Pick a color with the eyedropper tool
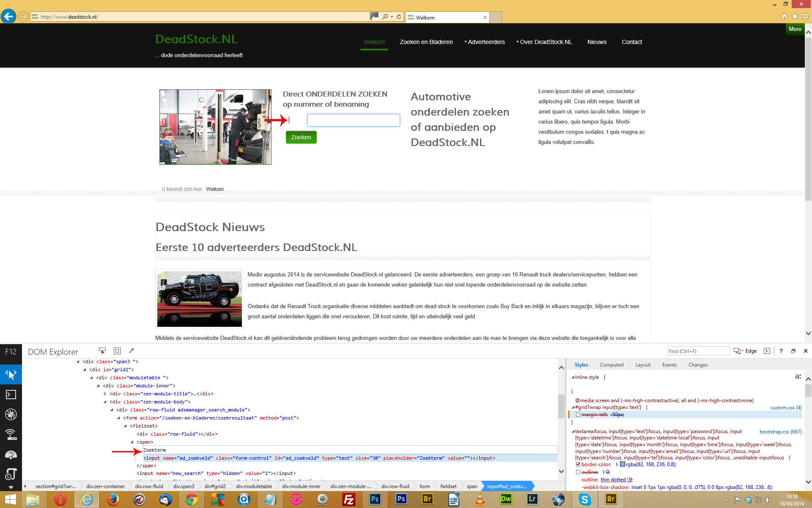The image size is (812, 508). click(x=132, y=351)
